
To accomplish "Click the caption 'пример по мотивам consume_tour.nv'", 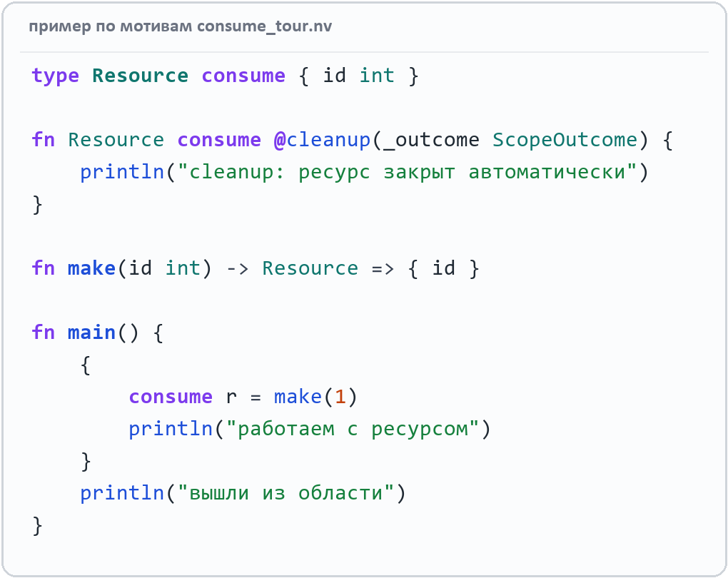I will pos(180,26).
